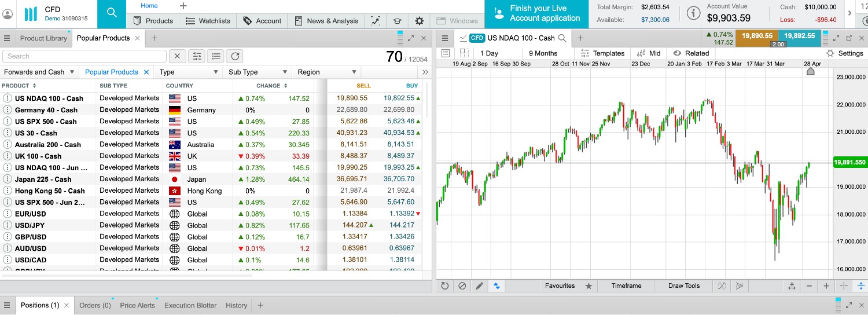Clear the product search with X button
Viewport: 868px width, 315px height.
(177, 56)
